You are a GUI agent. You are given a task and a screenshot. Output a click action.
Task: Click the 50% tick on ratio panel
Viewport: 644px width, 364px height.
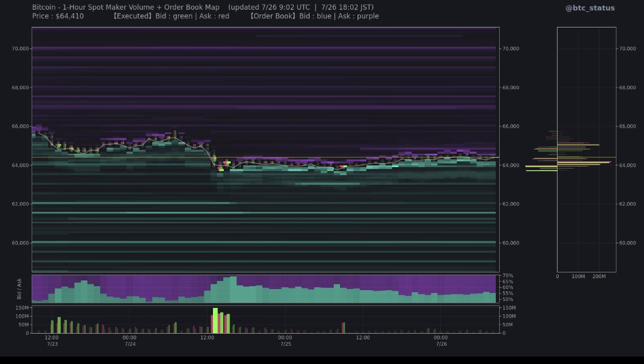click(508, 299)
